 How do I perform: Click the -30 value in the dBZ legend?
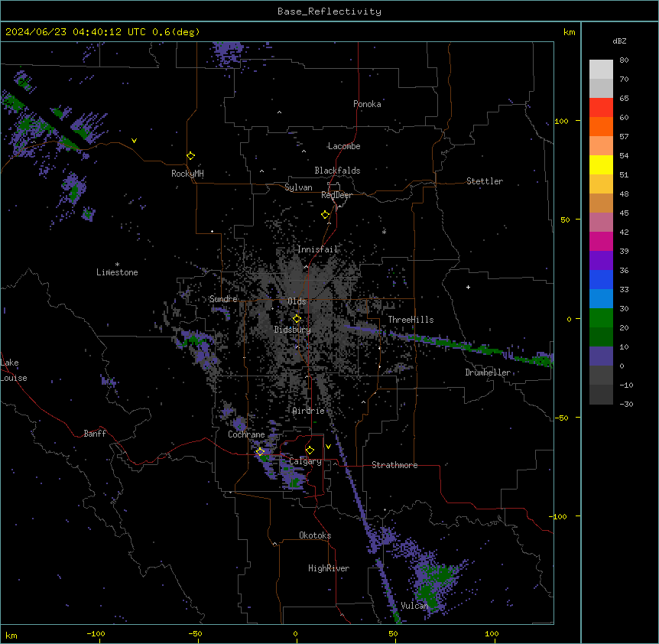(626, 405)
